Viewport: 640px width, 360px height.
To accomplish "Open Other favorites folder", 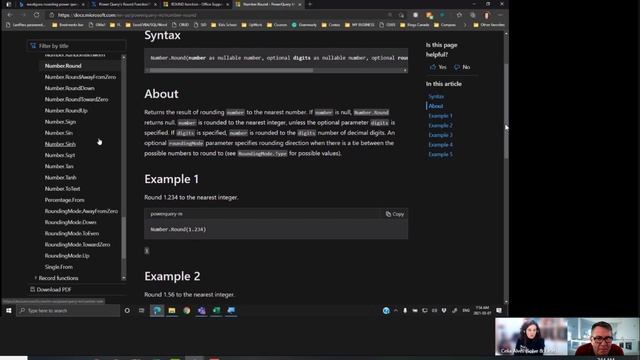I will click(x=489, y=25).
